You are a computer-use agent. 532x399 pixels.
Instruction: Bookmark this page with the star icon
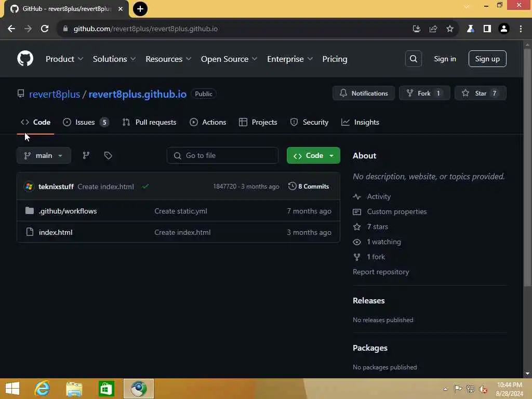(449, 29)
